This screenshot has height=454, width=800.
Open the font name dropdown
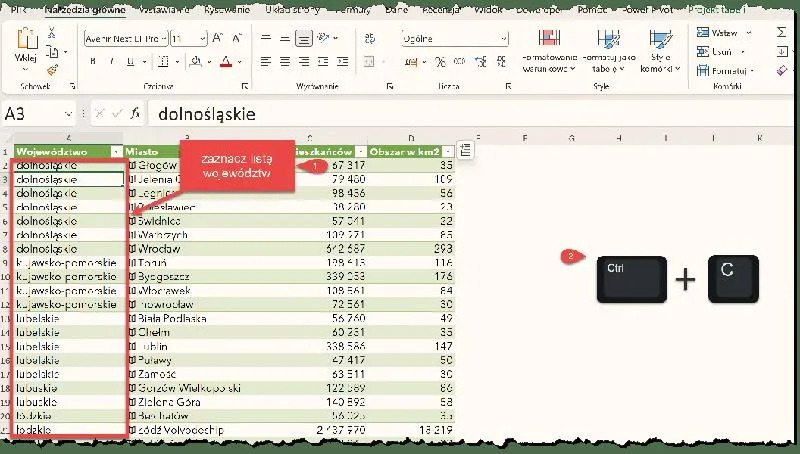[x=164, y=39]
